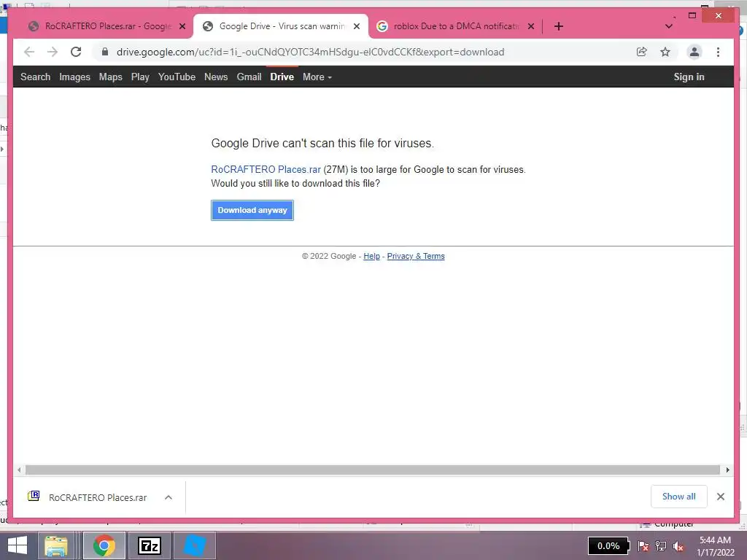Click the muted volume tray icon
The height and width of the screenshot is (560, 747).
678,545
